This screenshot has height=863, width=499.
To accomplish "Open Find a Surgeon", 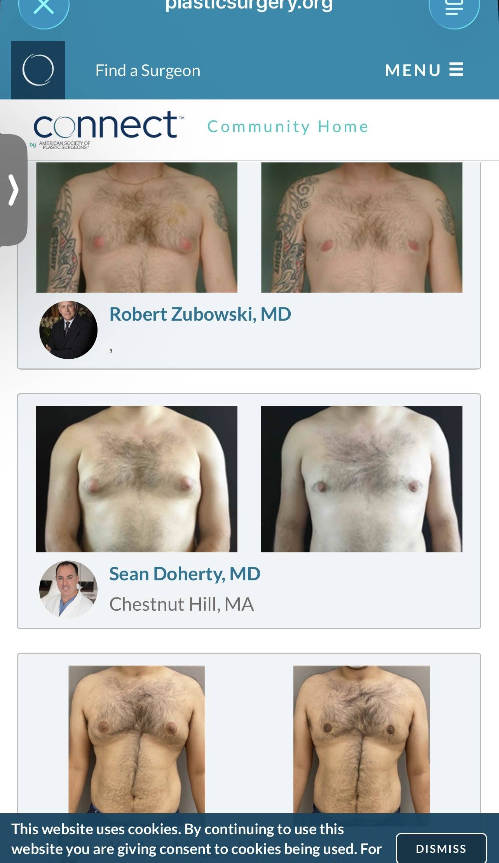I will pos(147,70).
